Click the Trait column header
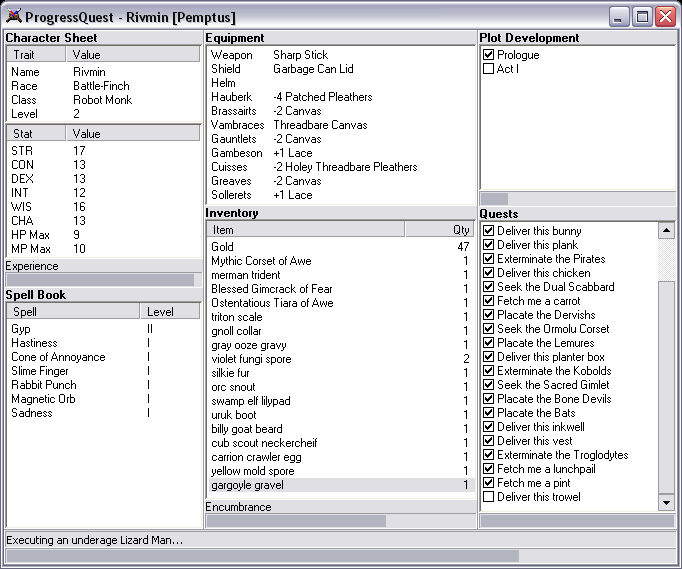The width and height of the screenshot is (682, 569). pos(37,55)
